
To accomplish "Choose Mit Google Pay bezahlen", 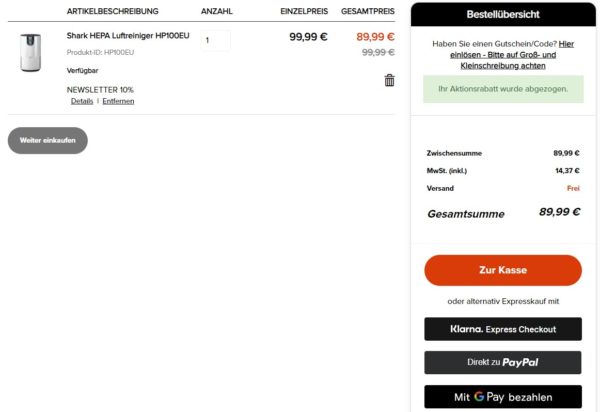I will click(x=502, y=396).
